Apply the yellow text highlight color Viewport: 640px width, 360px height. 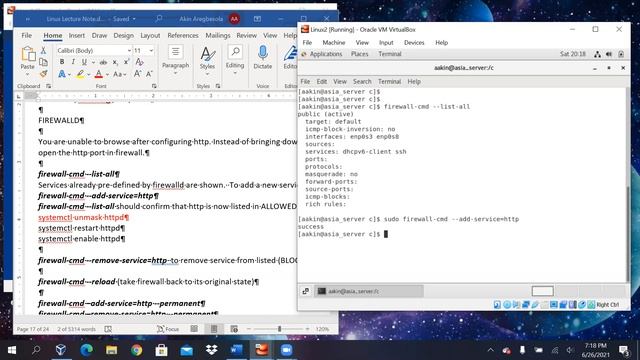[80, 74]
